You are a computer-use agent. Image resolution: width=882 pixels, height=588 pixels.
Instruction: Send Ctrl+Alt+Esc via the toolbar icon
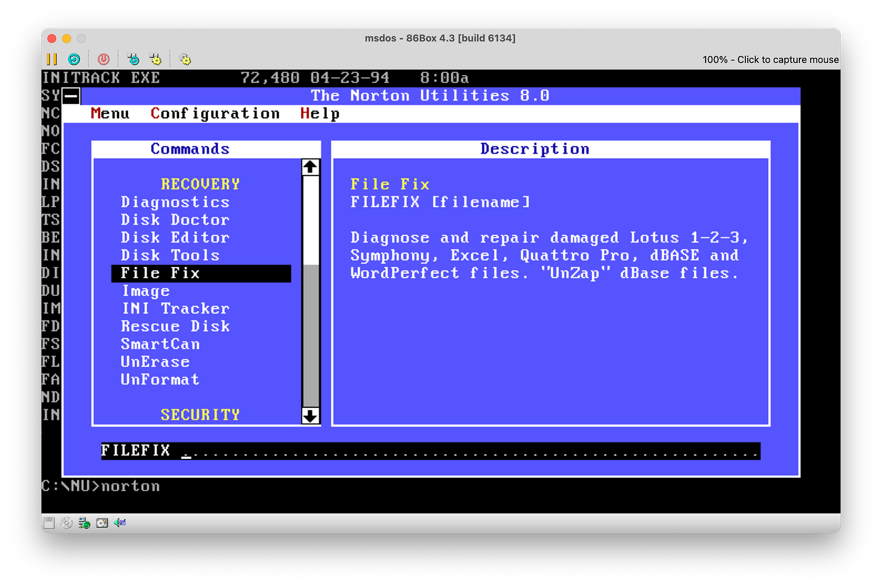click(156, 59)
